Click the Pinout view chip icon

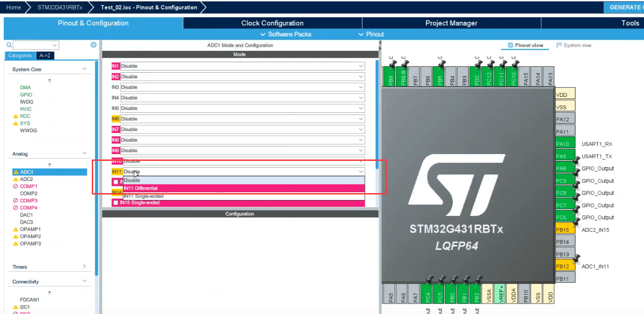[510, 45]
